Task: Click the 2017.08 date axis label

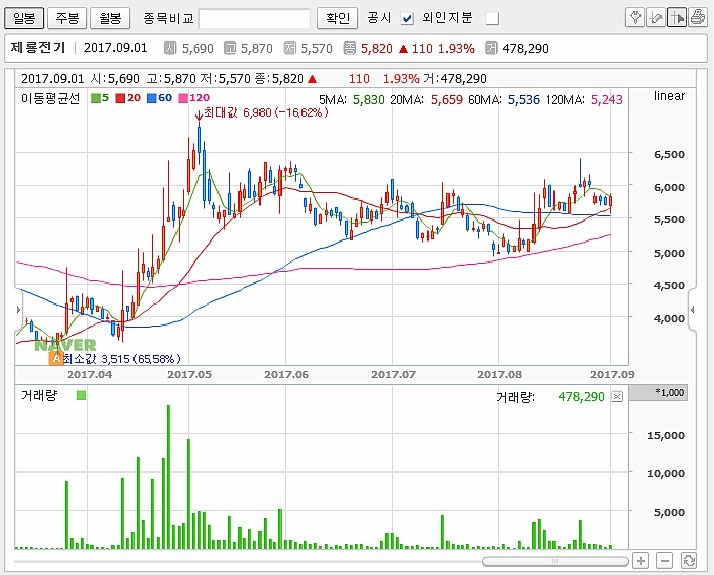Action: (500, 374)
